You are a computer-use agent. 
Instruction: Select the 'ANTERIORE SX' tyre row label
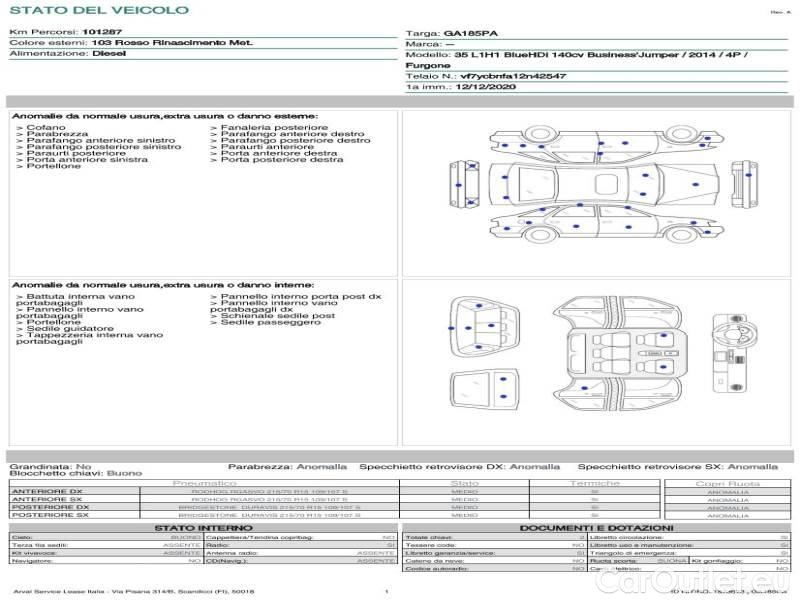tap(47, 499)
